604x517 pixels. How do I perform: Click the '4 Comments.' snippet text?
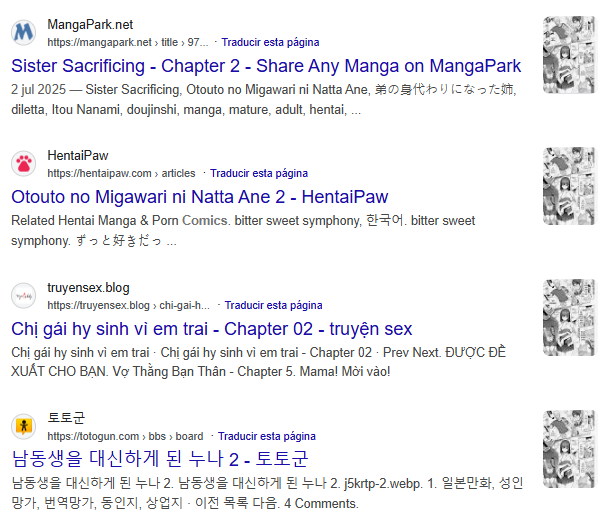(321, 503)
